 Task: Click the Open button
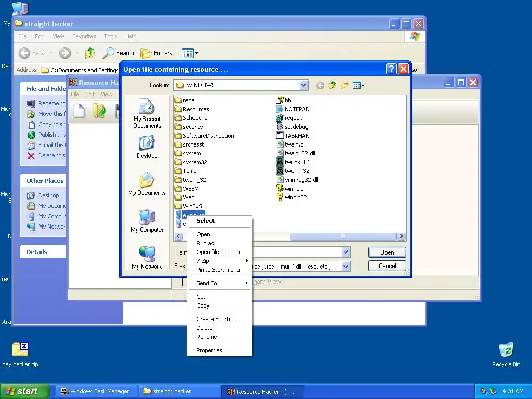click(x=387, y=252)
